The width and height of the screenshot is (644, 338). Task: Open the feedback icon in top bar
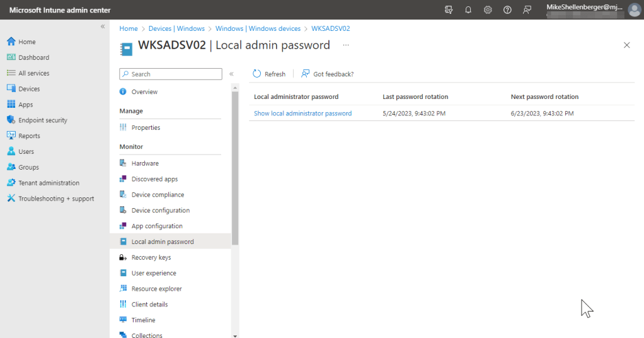(527, 10)
